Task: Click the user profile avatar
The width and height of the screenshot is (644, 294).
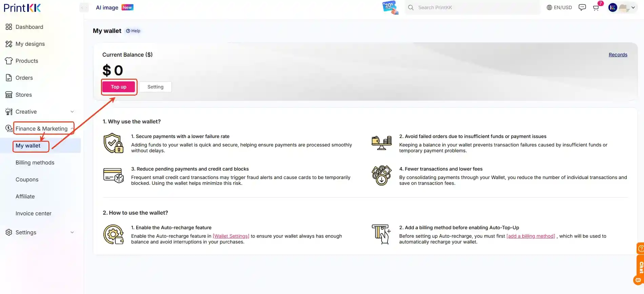Action: 612,7
